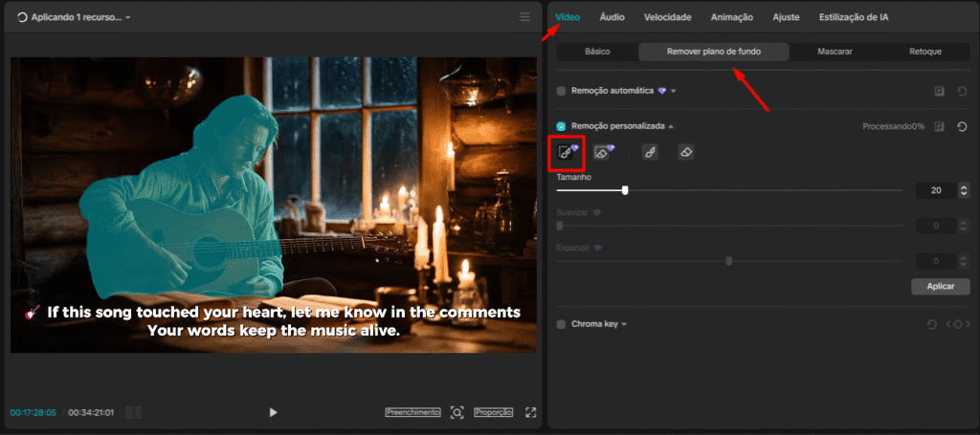Select the smart eraser tool
Image resolution: width=980 pixels, height=435 pixels.
tap(603, 151)
